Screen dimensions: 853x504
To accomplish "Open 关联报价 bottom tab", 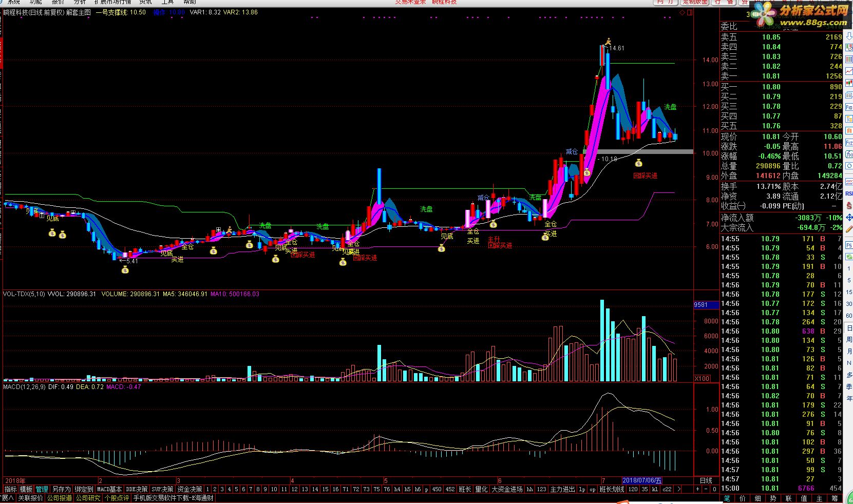I will [30, 498].
